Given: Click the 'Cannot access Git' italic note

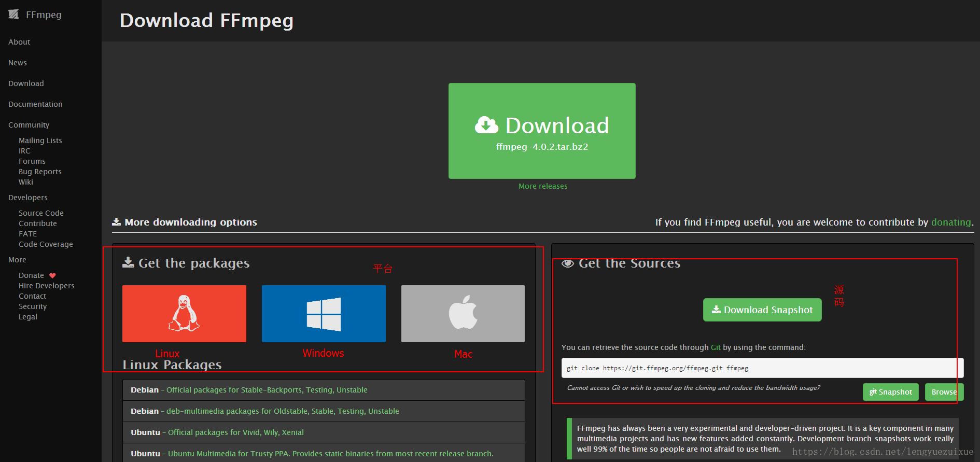Looking at the screenshot, I should point(694,388).
